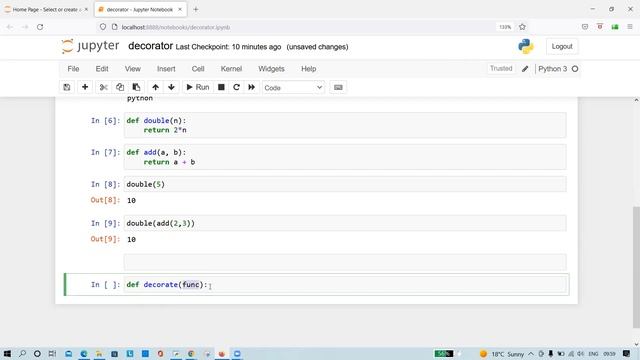Click the In [6] prompt label
Viewport: 640px width, 360px height.
(x=106, y=121)
